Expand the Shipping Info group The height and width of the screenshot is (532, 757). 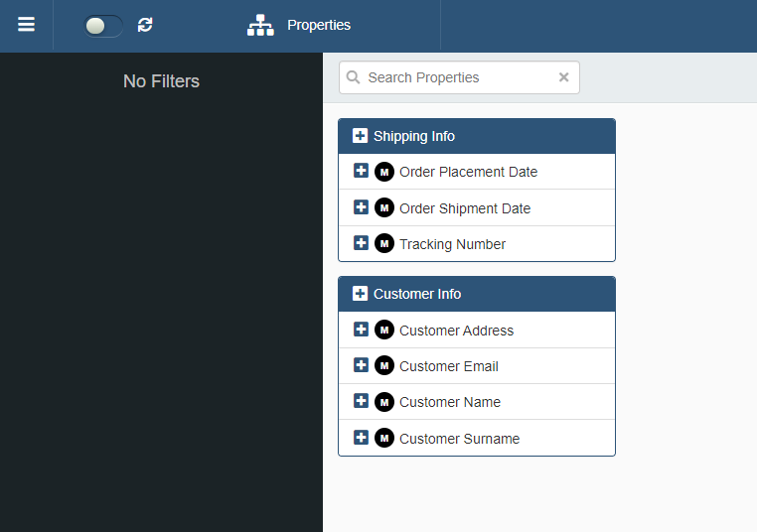pos(360,136)
